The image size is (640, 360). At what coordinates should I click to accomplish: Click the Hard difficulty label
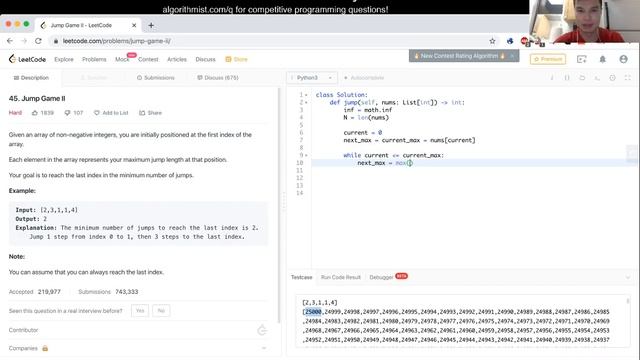(x=15, y=113)
